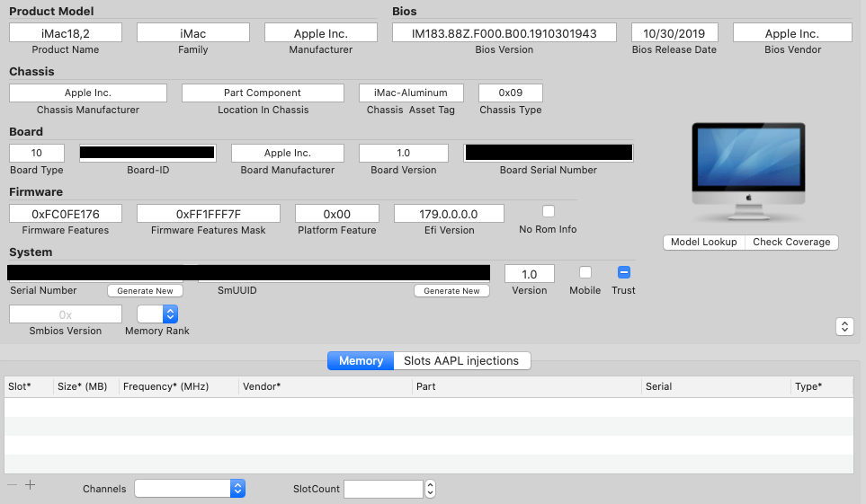Click the Product Name field iMac18,2
Screen dimensions: 866x504
[x=65, y=33]
